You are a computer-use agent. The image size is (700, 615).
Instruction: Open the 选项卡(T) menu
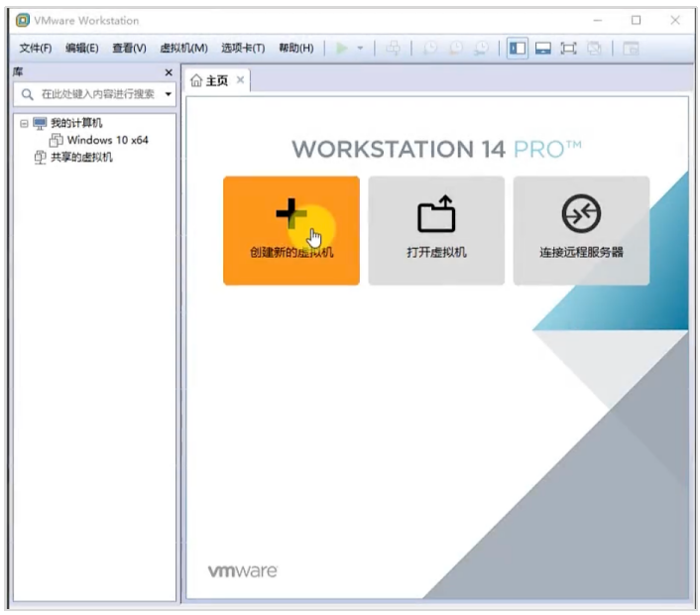pos(243,48)
